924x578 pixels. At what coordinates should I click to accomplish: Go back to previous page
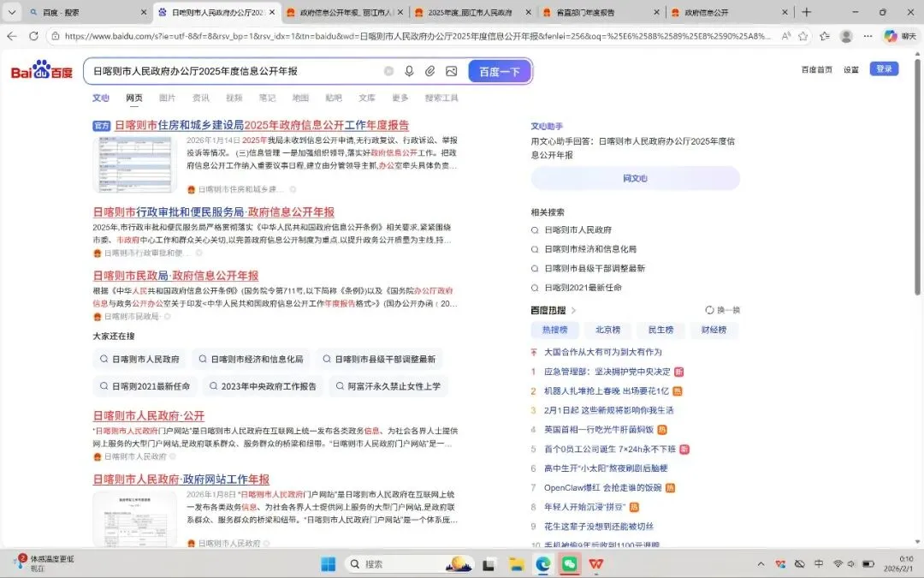tap(12, 36)
